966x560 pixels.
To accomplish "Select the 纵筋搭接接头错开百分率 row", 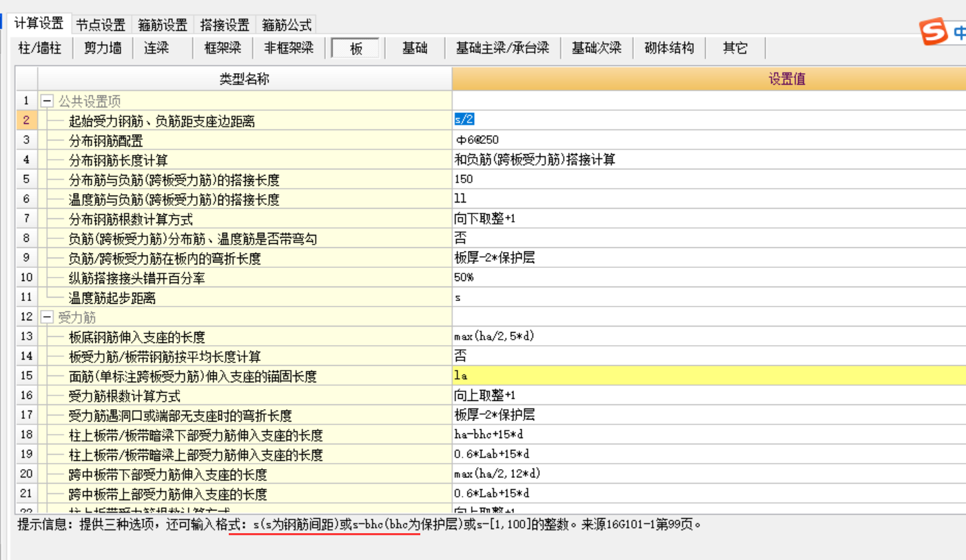I will pyautogui.click(x=245, y=278).
